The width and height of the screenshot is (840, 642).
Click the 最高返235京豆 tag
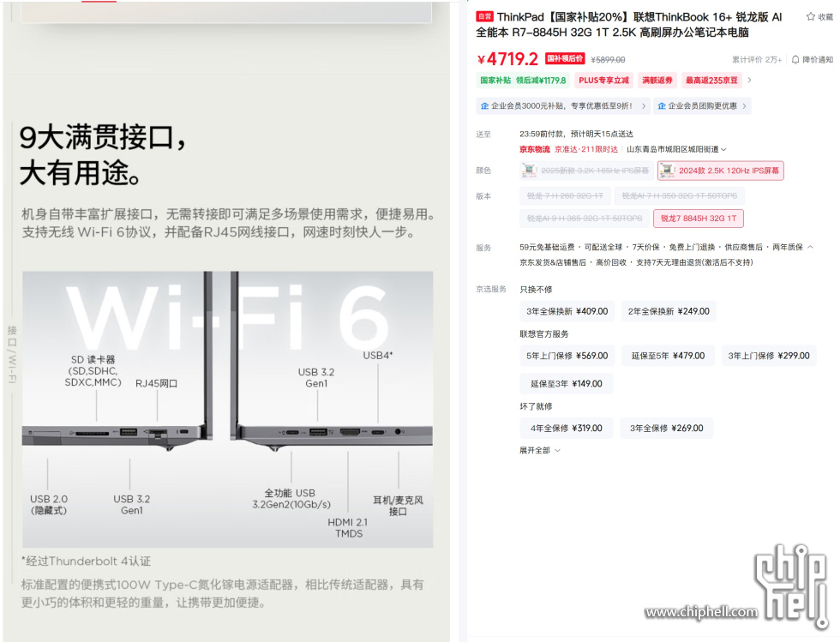(x=711, y=81)
